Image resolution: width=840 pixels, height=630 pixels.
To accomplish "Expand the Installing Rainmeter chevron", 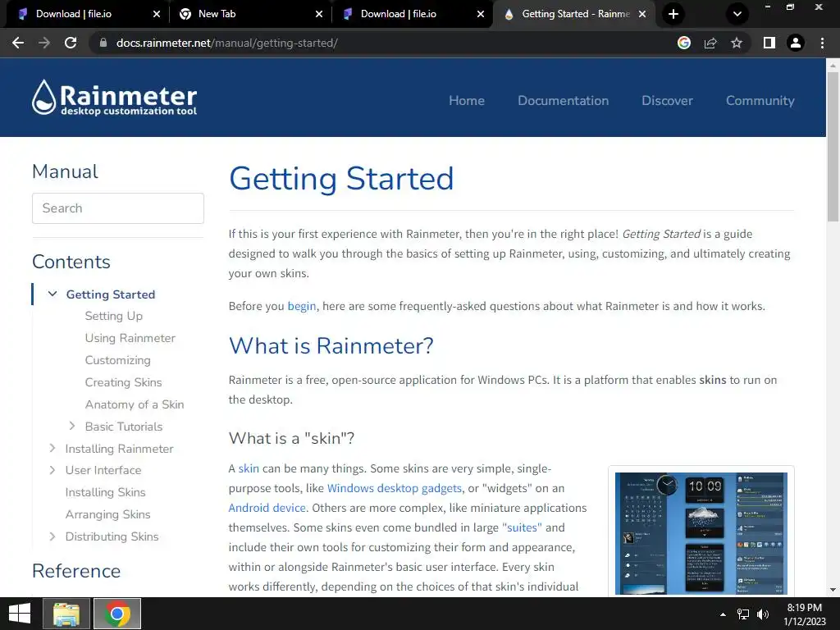I will (52, 449).
